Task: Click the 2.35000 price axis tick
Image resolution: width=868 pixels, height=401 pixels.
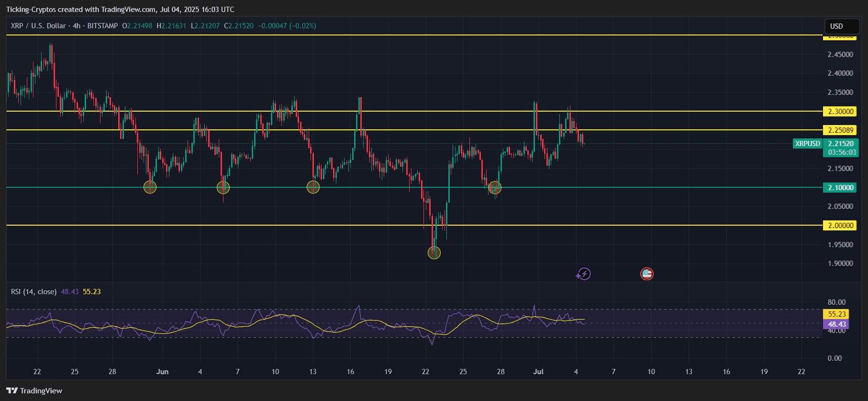Action: pyautogui.click(x=840, y=92)
